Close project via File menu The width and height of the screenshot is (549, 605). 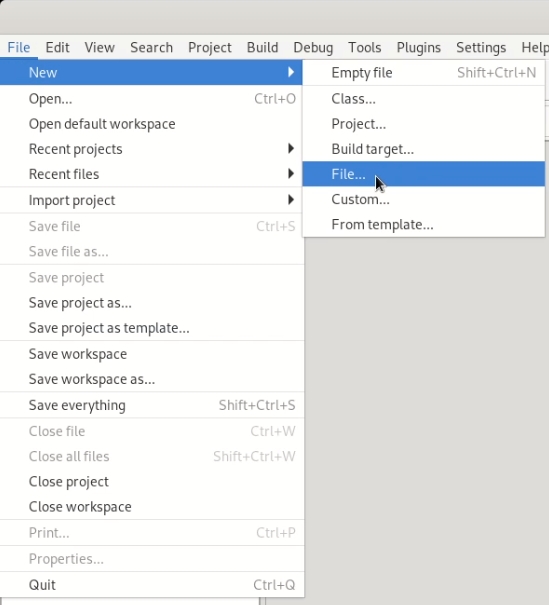[151, 482]
